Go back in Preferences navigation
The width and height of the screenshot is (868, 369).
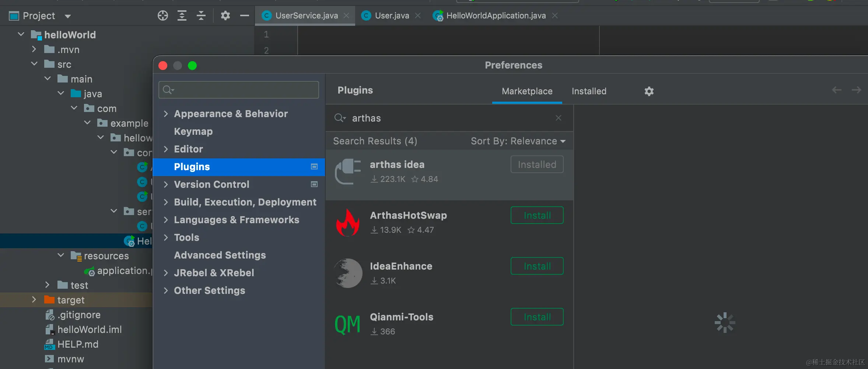(837, 90)
